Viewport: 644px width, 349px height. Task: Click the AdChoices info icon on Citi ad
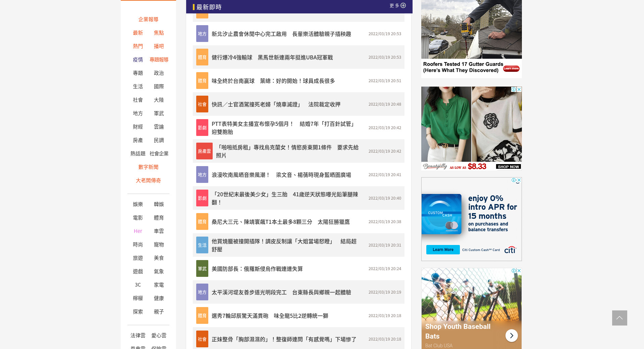[514, 180]
